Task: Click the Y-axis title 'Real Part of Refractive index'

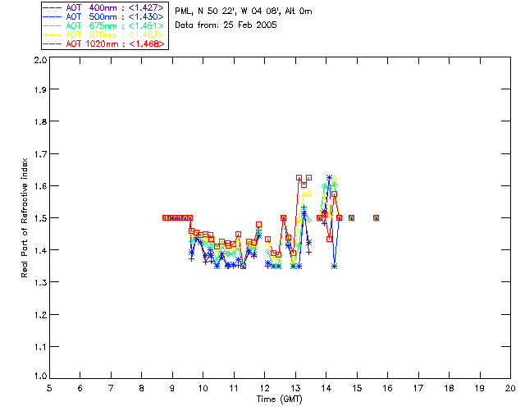Action: (x=24, y=217)
